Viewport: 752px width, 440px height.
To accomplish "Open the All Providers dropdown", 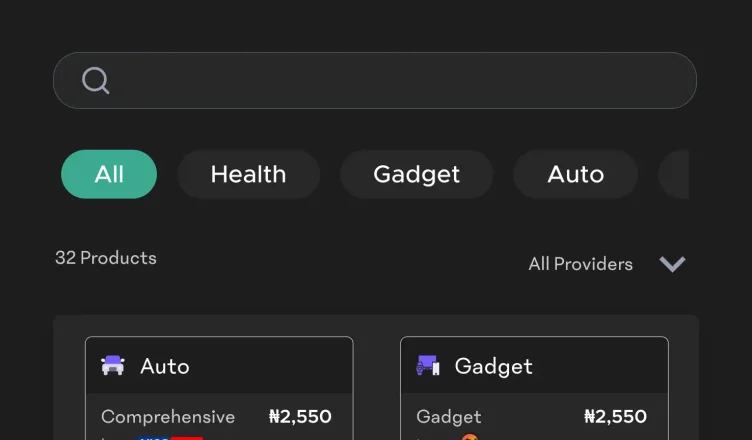I will [580, 264].
